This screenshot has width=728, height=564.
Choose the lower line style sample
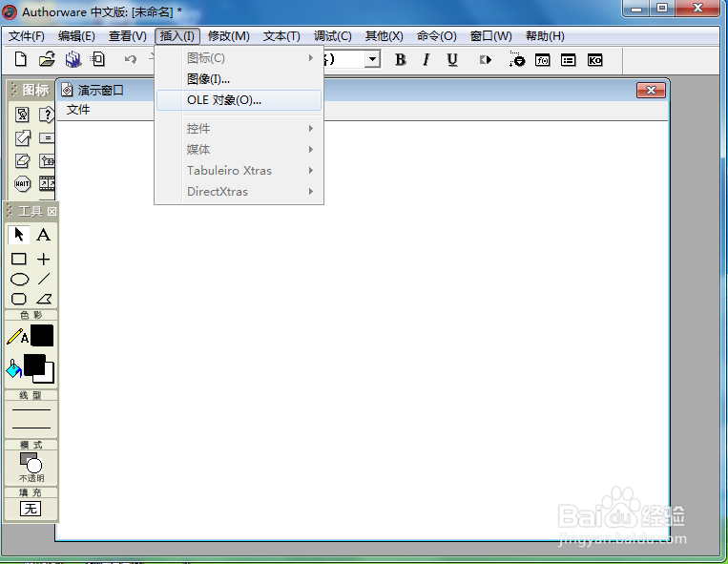(x=31, y=428)
